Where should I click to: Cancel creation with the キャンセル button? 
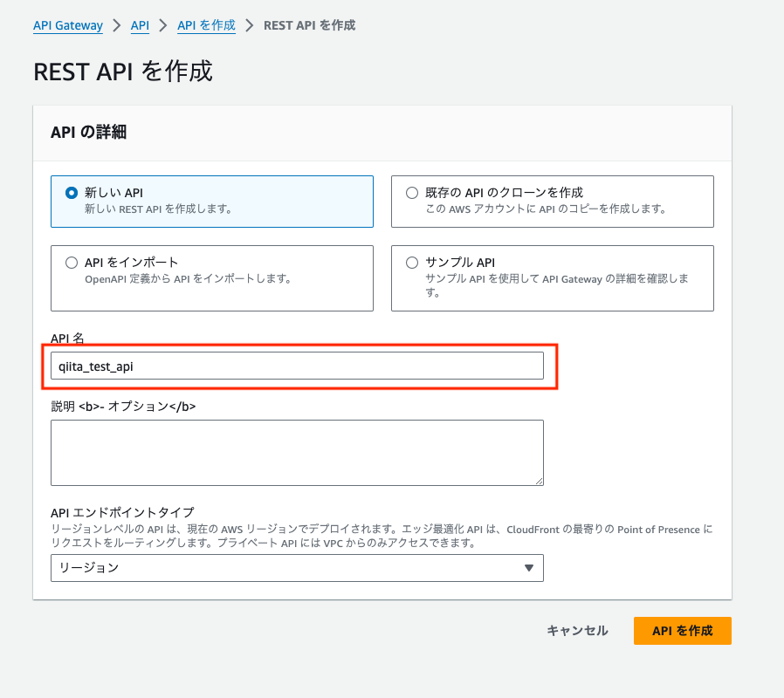[x=576, y=630]
